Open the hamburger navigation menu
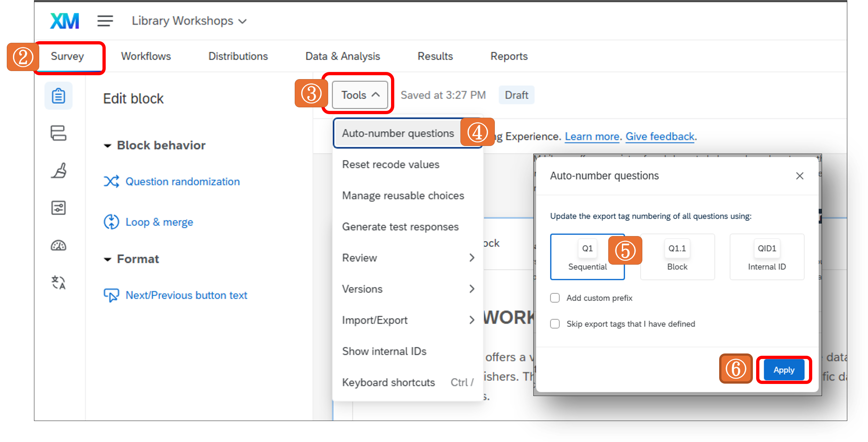This screenshot has height=442, width=868. click(105, 21)
